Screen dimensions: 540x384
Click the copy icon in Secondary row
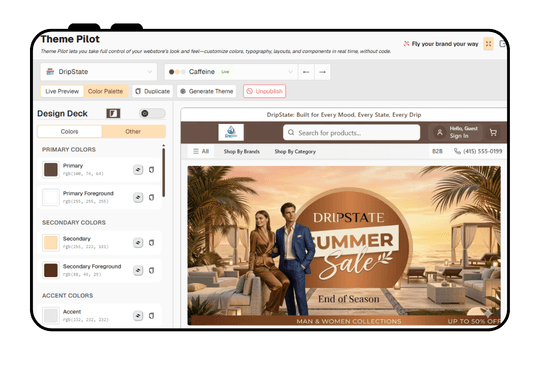click(x=151, y=243)
